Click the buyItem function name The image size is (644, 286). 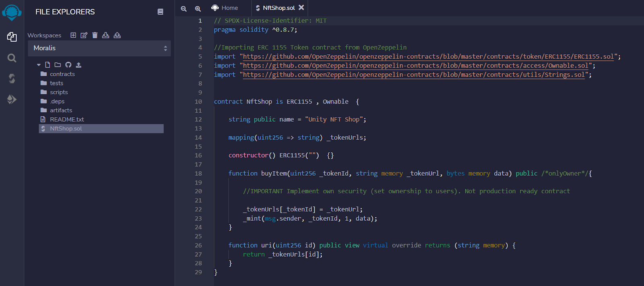click(274, 173)
